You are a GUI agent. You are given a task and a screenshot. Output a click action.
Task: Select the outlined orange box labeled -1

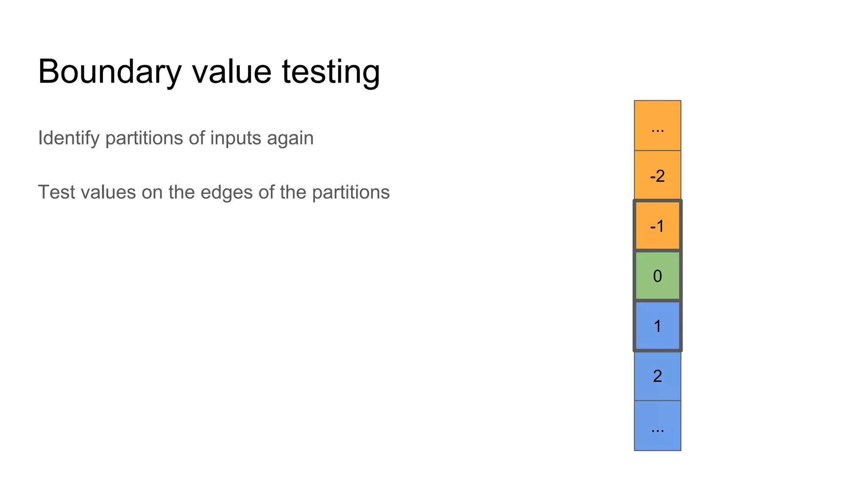point(657,226)
